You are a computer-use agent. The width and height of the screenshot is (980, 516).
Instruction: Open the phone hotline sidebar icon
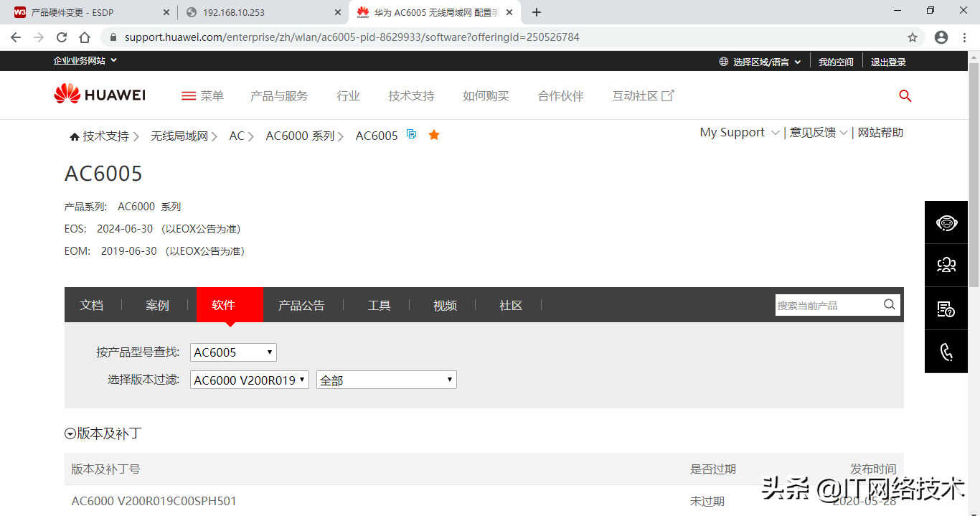[946, 352]
